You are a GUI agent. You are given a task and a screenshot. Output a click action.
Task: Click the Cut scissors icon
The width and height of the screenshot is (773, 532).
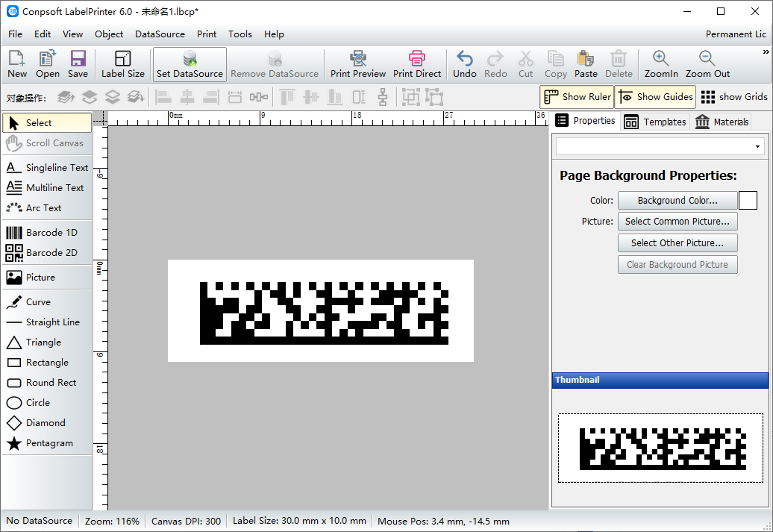coord(525,64)
